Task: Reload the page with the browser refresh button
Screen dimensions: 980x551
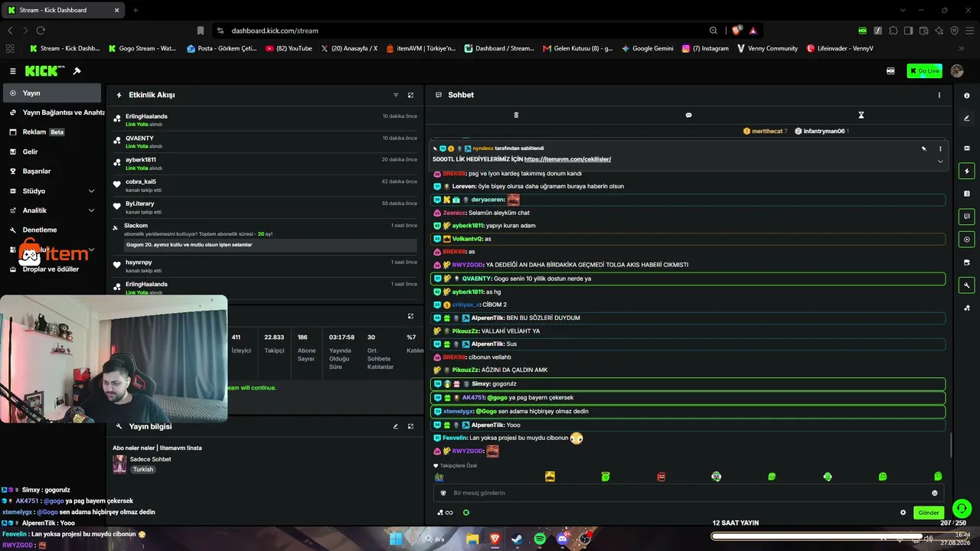Action: (41, 31)
